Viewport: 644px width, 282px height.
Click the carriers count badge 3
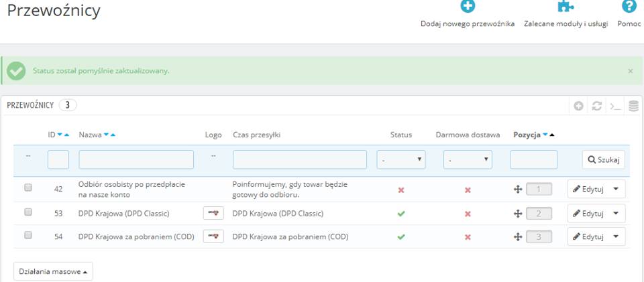coord(68,105)
